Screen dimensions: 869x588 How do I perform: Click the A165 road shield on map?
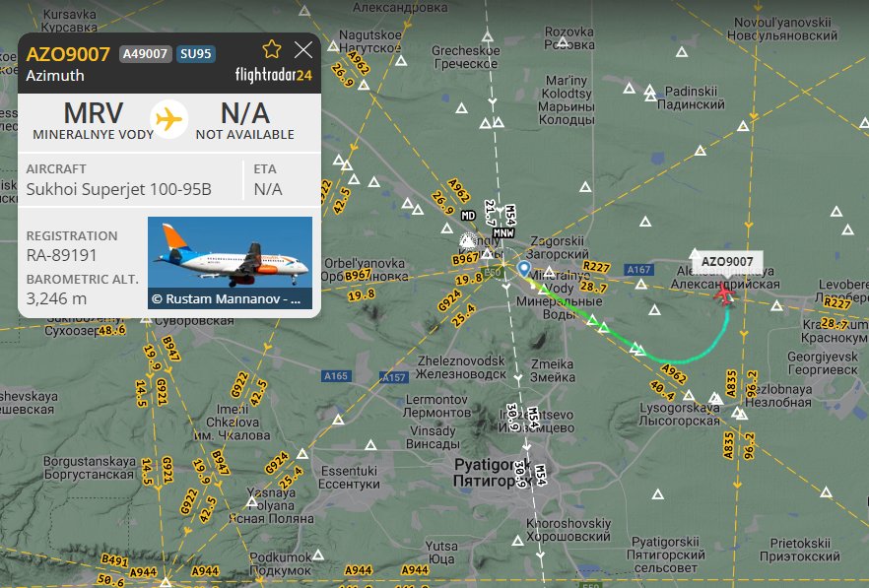point(336,376)
